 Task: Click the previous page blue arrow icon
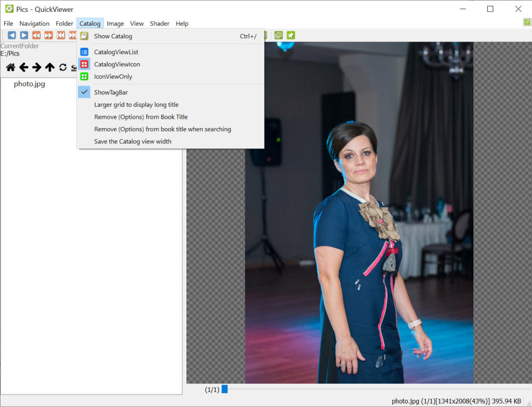click(11, 35)
